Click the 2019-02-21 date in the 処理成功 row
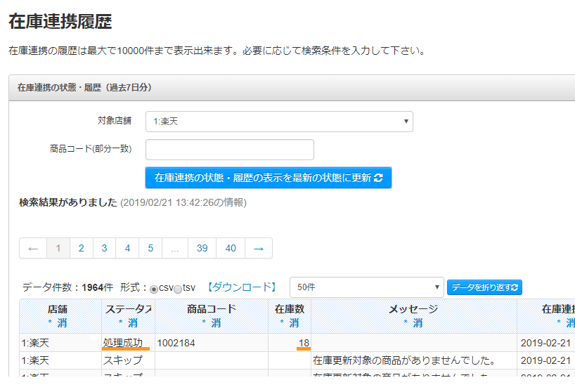 pyautogui.click(x=545, y=344)
